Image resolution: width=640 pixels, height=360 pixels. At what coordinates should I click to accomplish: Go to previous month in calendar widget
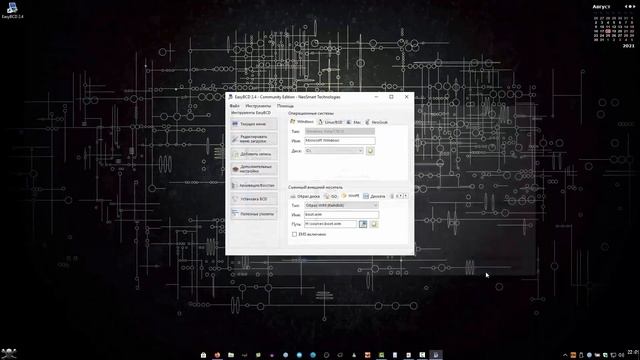[626, 7]
